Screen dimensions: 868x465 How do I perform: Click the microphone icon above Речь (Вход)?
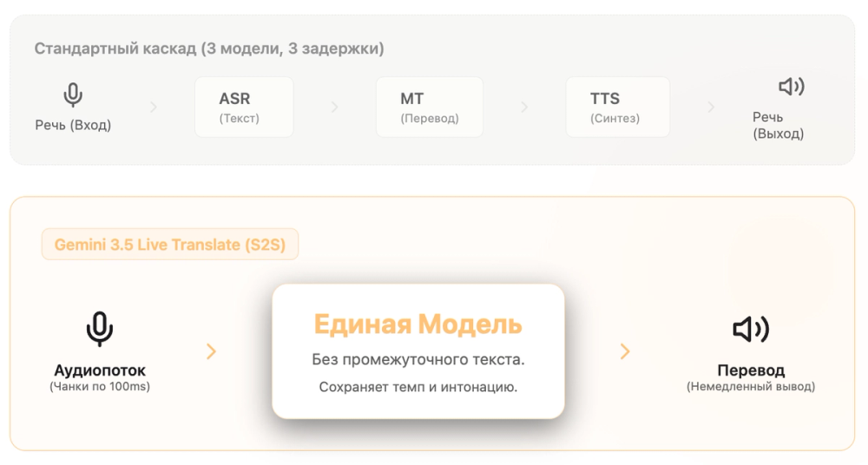click(73, 95)
